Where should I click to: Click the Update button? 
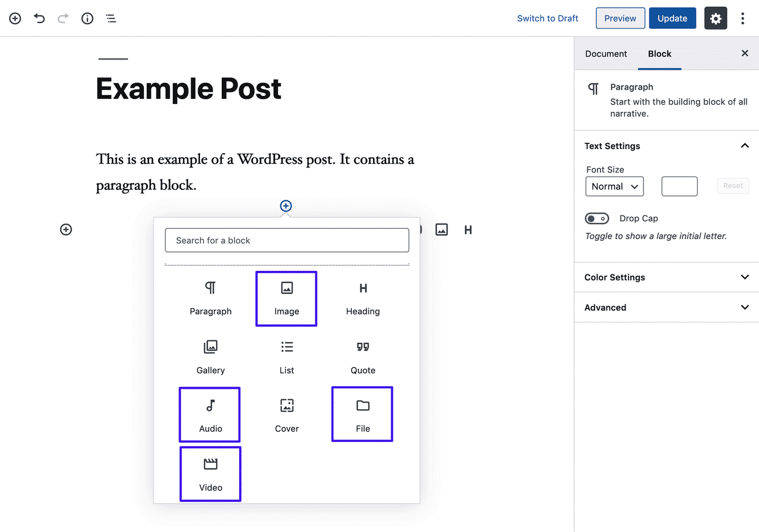[x=672, y=18]
